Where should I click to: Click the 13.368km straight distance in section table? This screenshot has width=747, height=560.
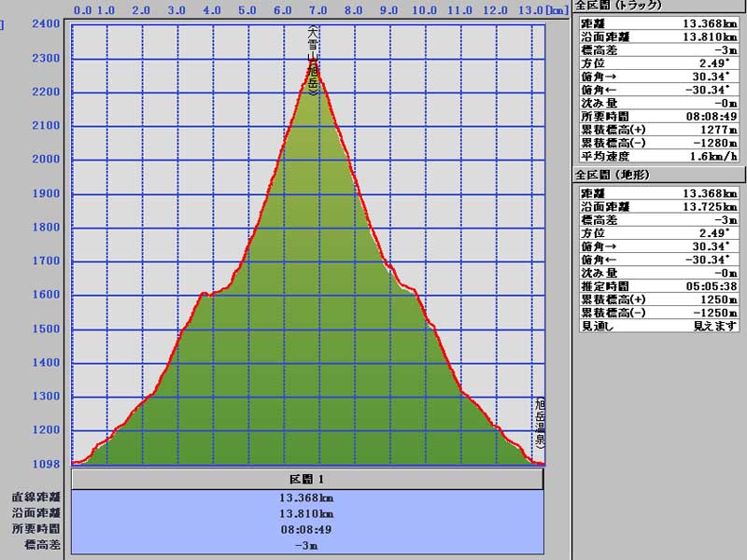point(307,497)
